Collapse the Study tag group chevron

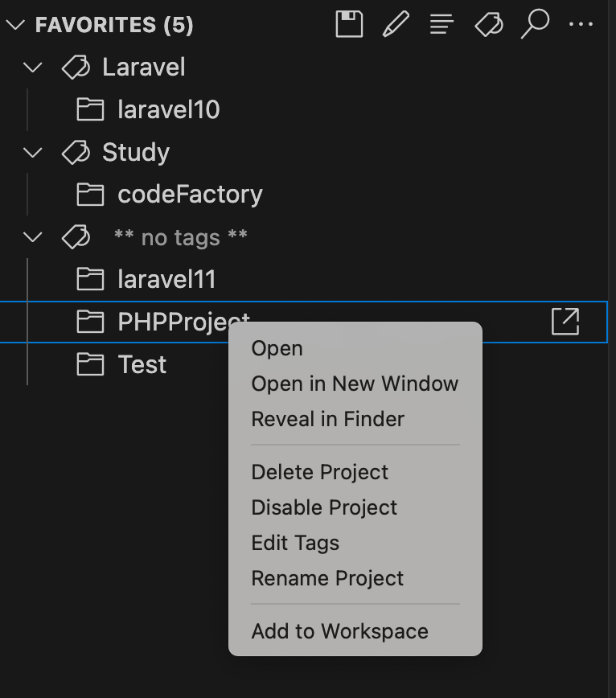click(x=32, y=153)
